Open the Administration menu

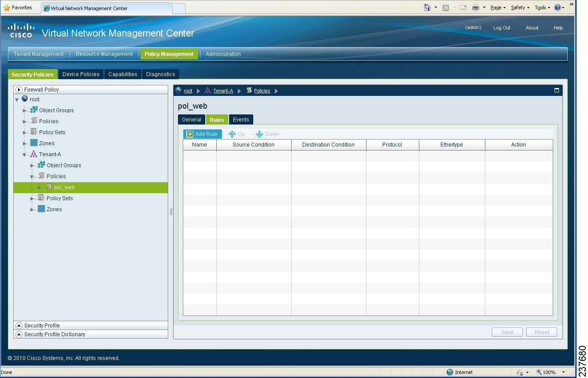[x=223, y=54]
